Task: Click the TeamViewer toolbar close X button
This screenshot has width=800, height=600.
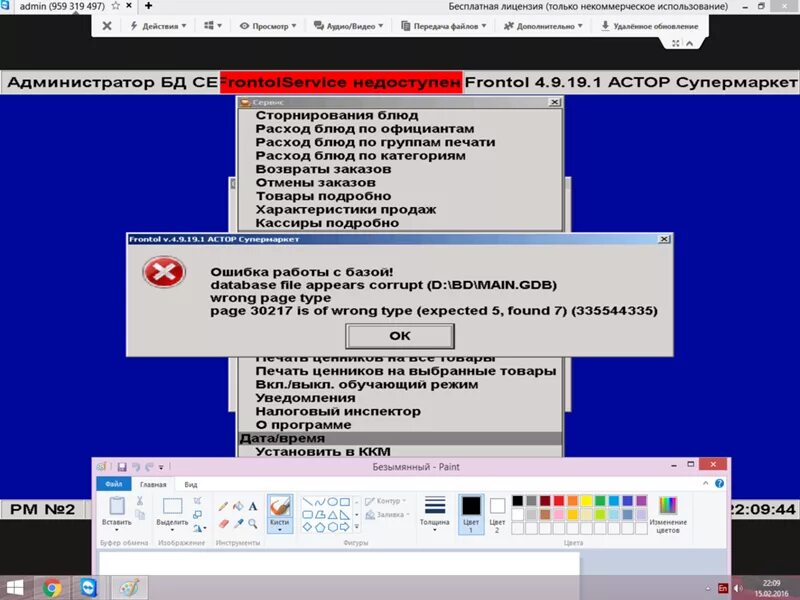Action: 107,26
